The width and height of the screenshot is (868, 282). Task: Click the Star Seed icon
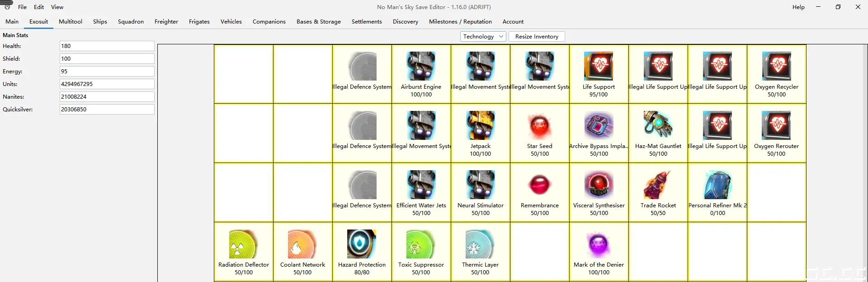coord(540,125)
